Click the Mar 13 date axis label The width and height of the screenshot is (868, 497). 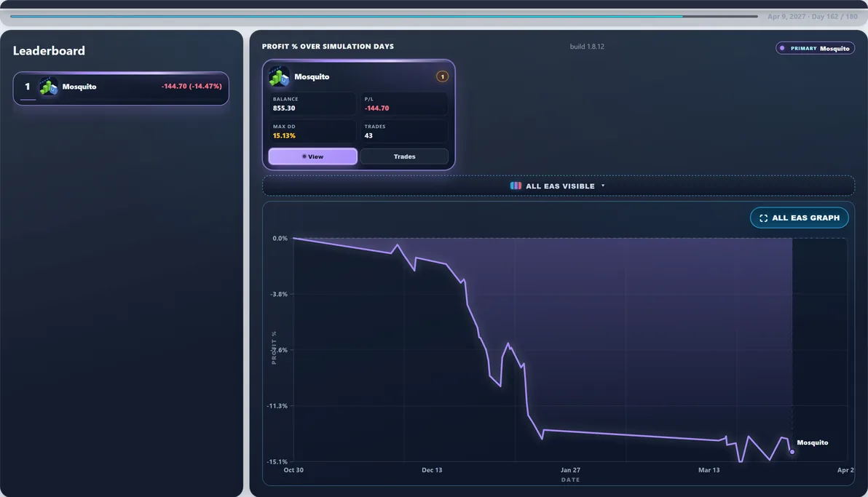click(709, 470)
